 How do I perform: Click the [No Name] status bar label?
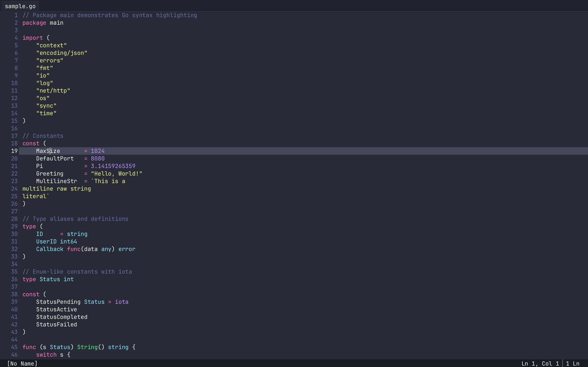[22, 363]
